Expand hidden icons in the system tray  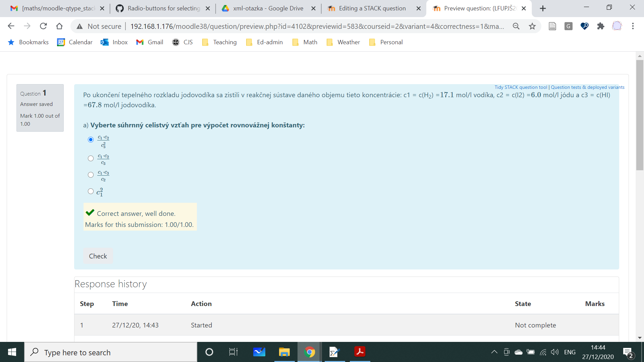494,352
